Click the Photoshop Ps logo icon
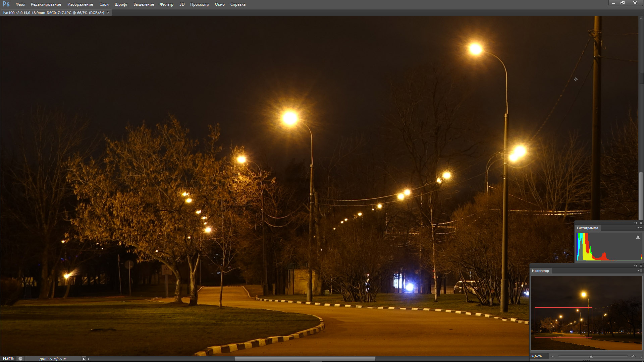 pos(6,4)
